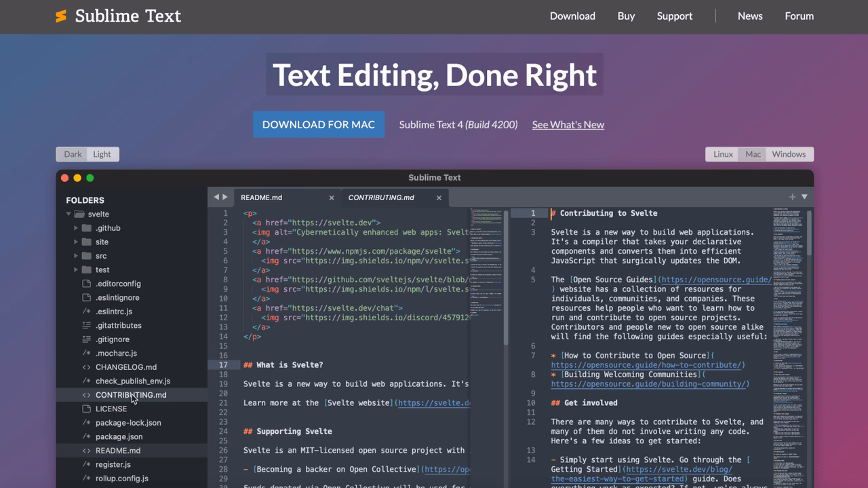Open the See What's New link
Image resolution: width=868 pixels, height=488 pixels.
tap(568, 125)
